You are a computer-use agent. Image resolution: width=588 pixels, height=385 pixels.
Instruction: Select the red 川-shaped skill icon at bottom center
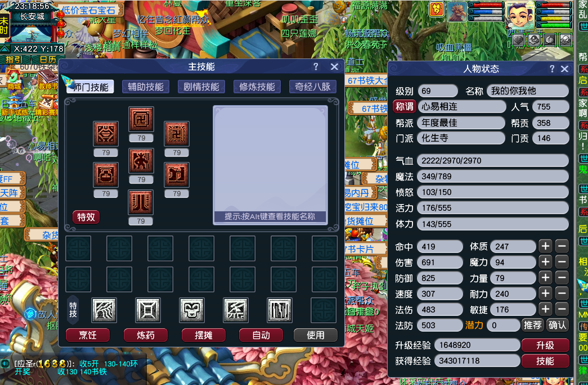tap(141, 202)
